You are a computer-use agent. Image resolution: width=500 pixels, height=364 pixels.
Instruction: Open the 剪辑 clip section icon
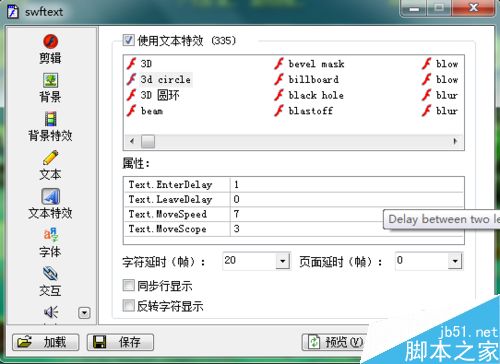(51, 41)
